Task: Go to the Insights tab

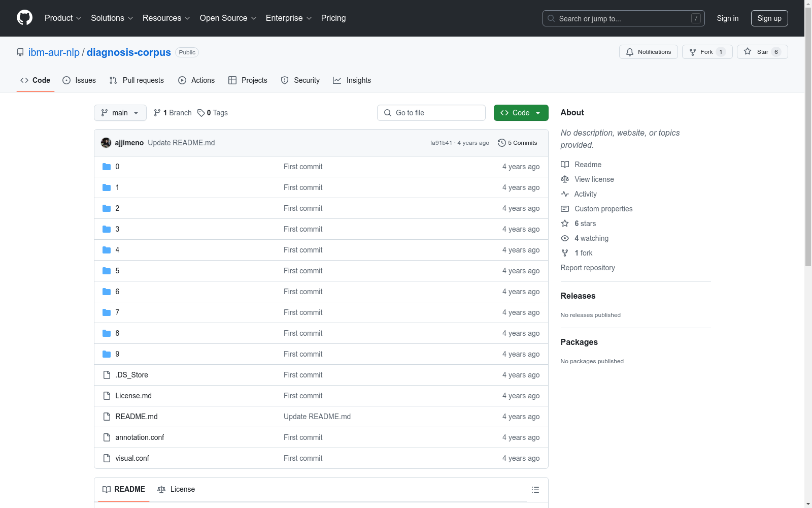Action: [352, 80]
